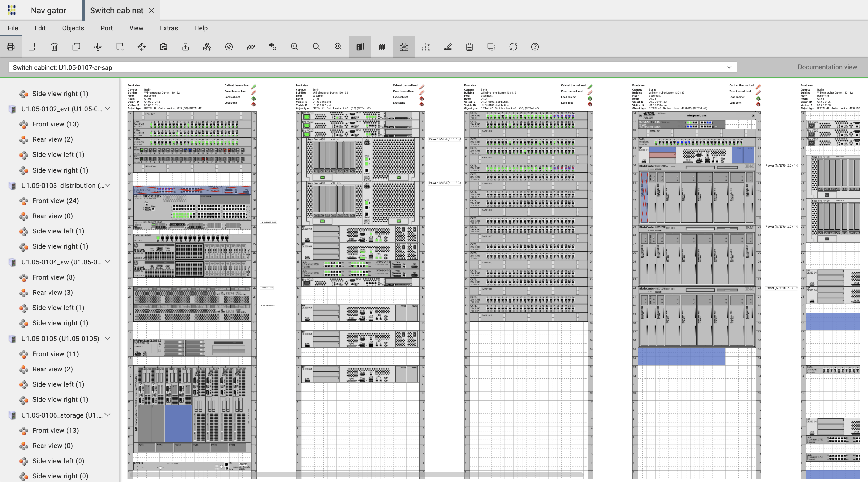This screenshot has height=482, width=868.
Task: Select Front view (24) tree item
Action: click(x=55, y=201)
